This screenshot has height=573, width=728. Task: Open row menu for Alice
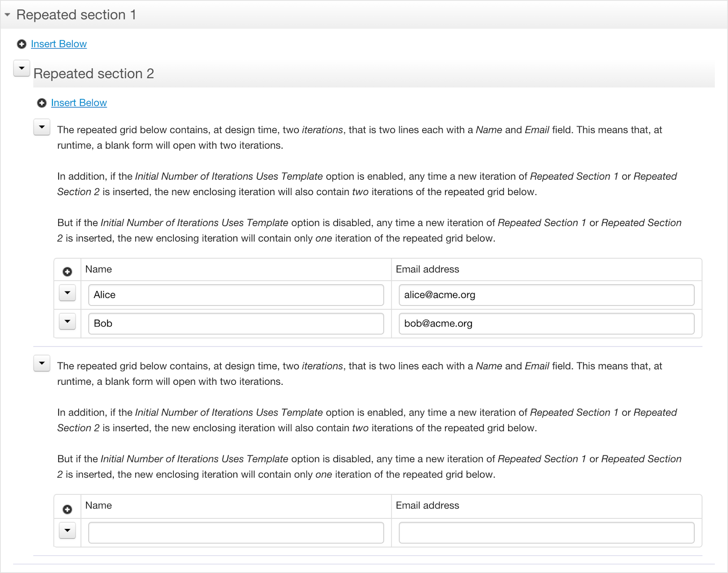(x=67, y=293)
